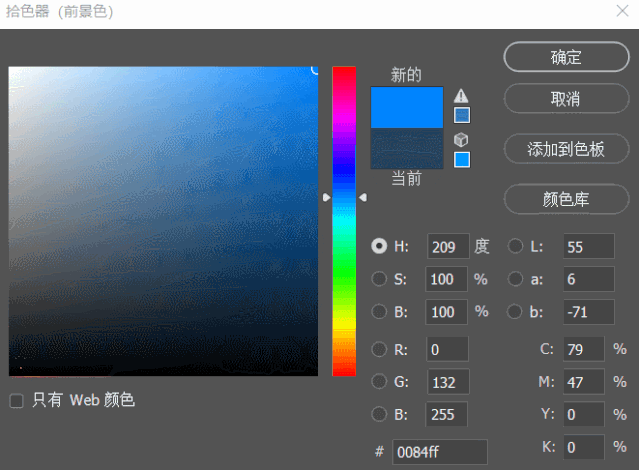Click the K value field showing 0
Image resolution: width=639 pixels, height=470 pixels.
click(x=584, y=447)
